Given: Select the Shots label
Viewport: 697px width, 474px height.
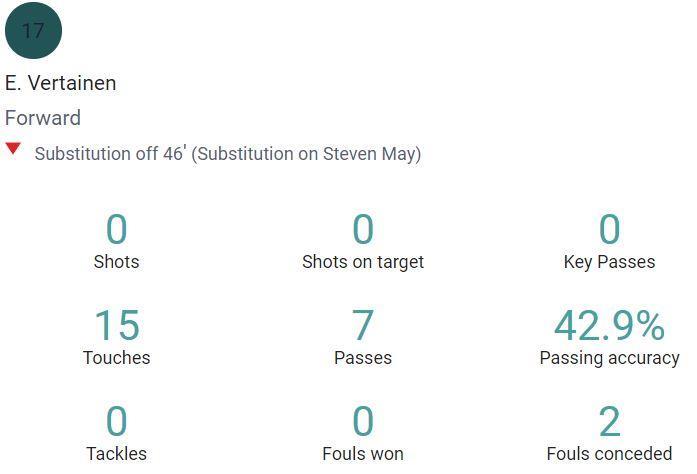Looking at the screenshot, I should (116, 261).
